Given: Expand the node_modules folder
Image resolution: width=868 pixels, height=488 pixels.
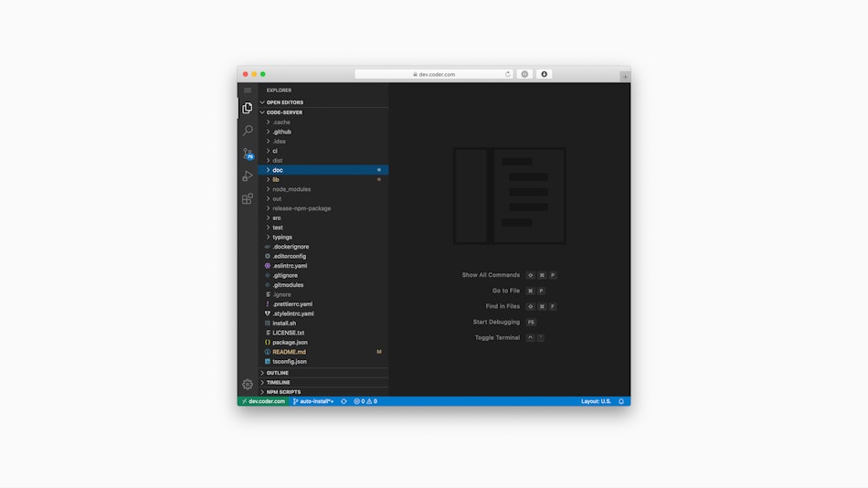Looking at the screenshot, I should click(323, 189).
